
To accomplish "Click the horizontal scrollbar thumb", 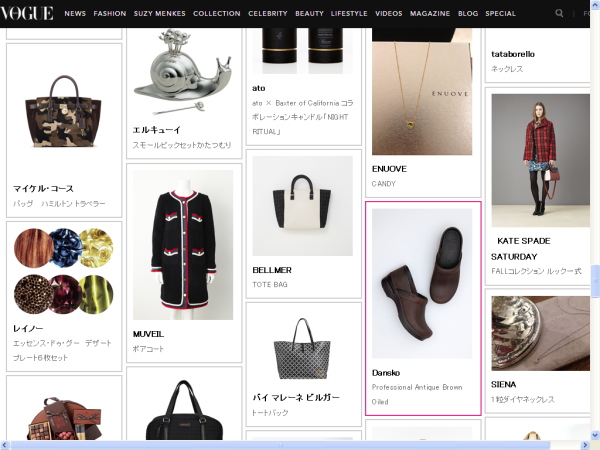I will coord(280,445).
